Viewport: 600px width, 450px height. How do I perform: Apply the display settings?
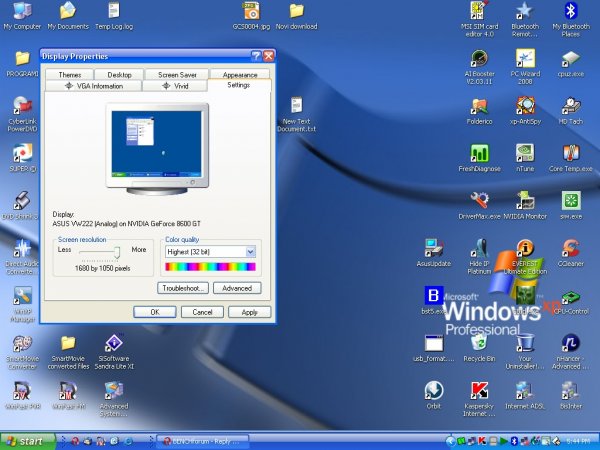(249, 312)
